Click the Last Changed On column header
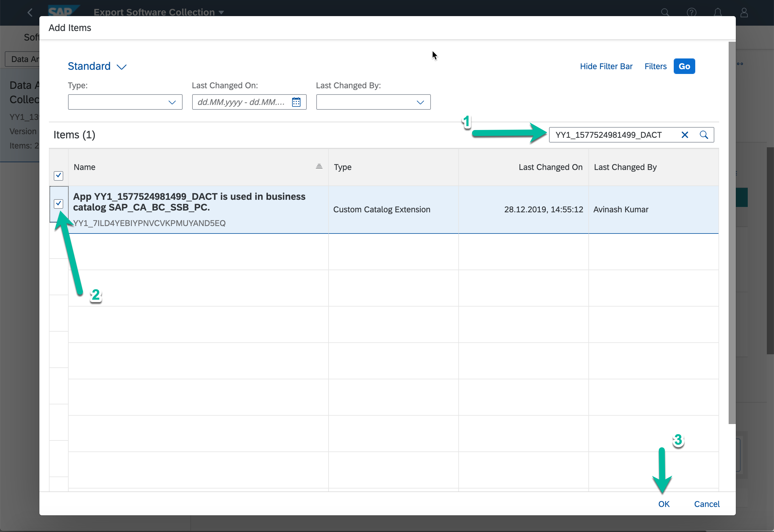This screenshot has height=532, width=774. pos(550,167)
